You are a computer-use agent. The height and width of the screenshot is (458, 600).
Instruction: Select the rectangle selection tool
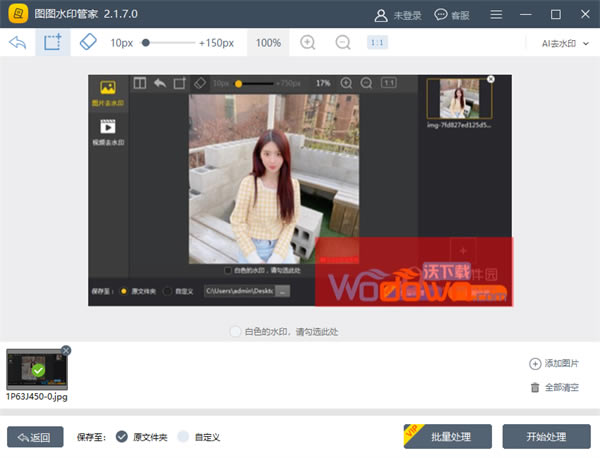pos(51,43)
